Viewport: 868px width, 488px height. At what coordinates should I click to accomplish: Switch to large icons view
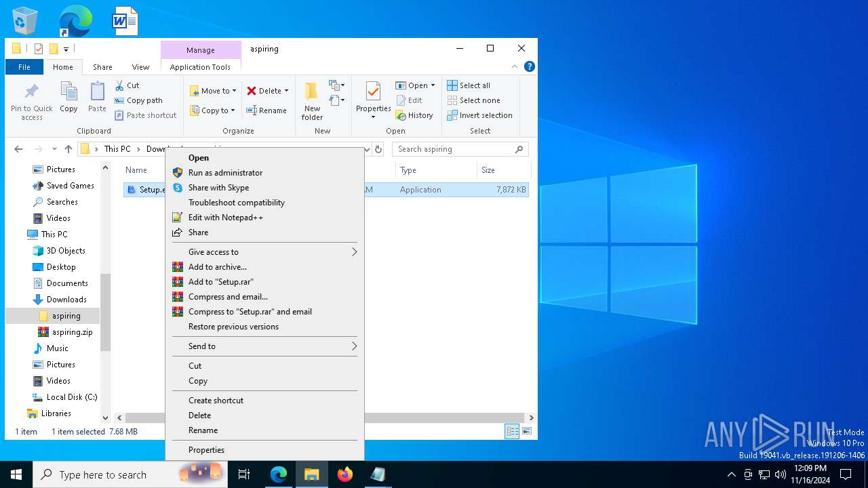pyautogui.click(x=526, y=431)
